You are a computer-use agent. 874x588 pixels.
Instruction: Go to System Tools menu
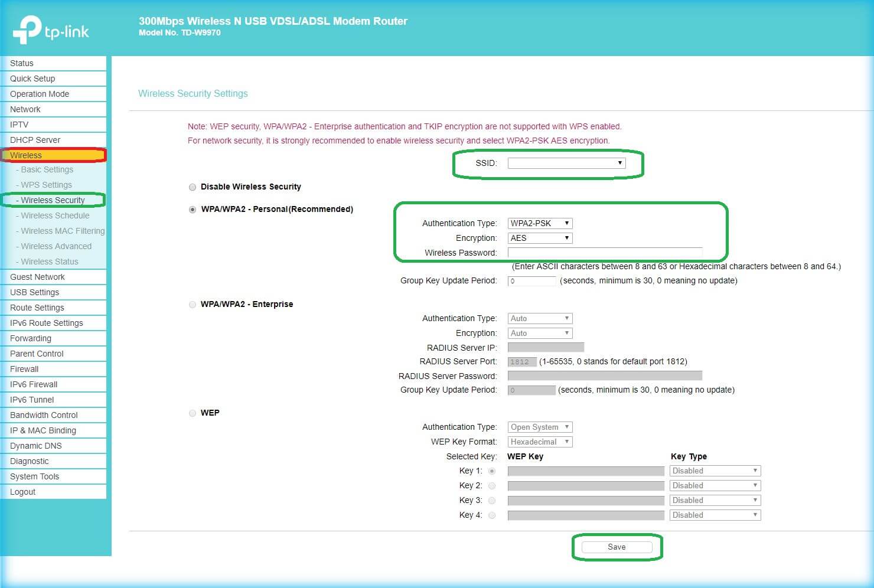pos(34,476)
